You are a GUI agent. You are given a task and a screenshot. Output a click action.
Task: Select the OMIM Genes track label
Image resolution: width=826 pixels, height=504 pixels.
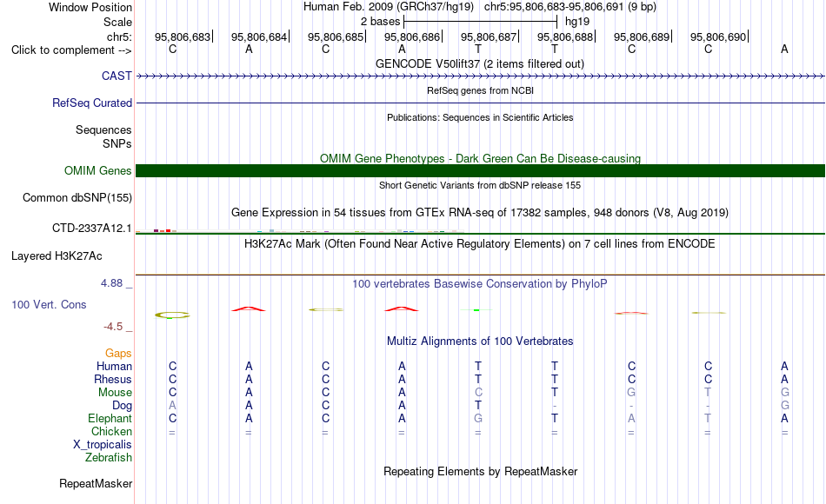[97, 170]
